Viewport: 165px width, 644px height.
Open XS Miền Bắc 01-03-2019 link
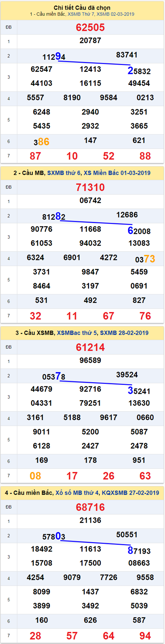(117, 173)
